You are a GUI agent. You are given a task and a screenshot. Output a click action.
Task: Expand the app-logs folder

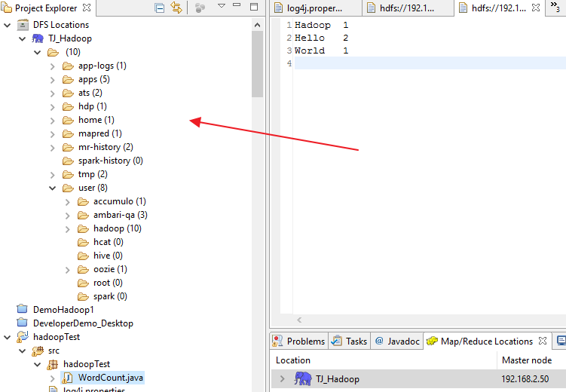[x=53, y=66]
